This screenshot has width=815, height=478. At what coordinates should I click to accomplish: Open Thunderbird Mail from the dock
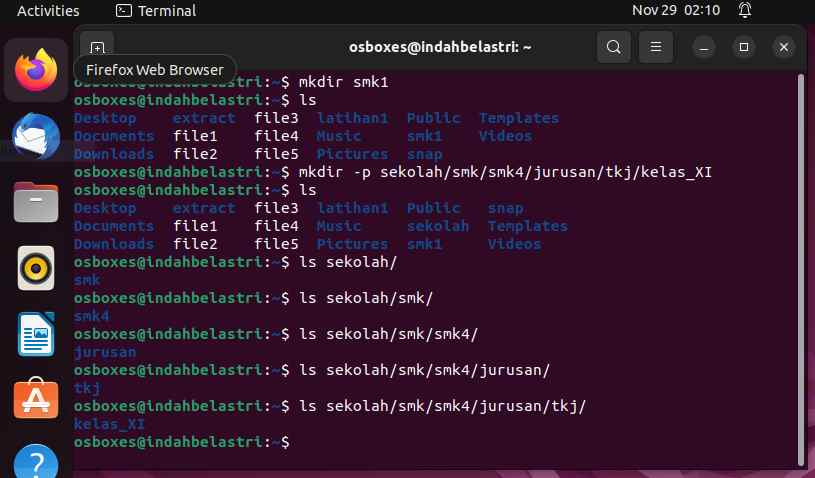pyautogui.click(x=36, y=136)
